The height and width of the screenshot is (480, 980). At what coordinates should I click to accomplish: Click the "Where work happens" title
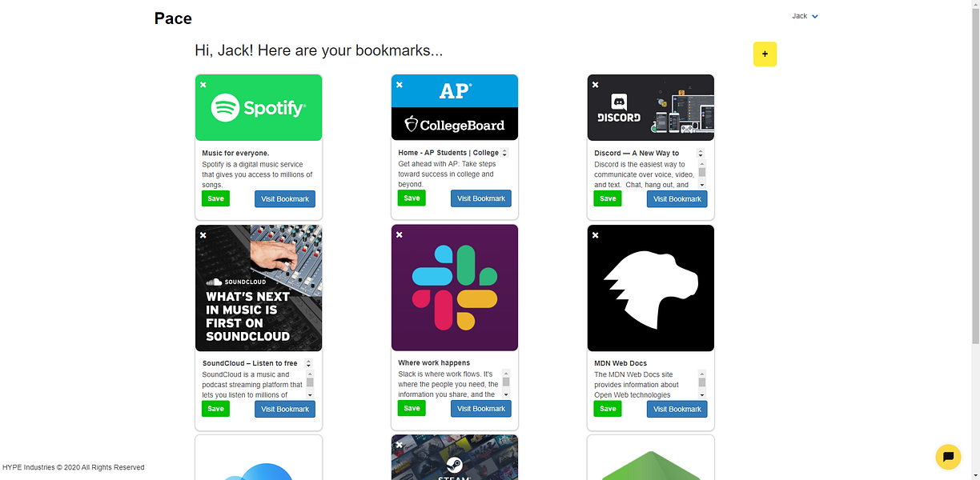(x=434, y=362)
